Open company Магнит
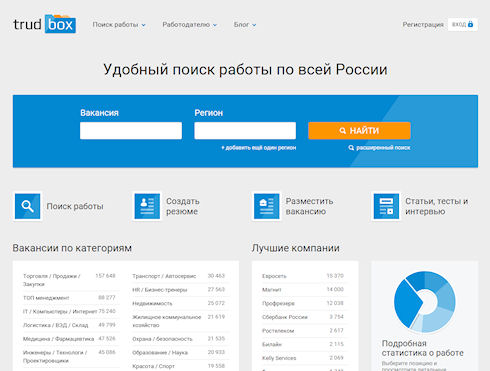Screen dimensions: 490x371 click(271, 290)
